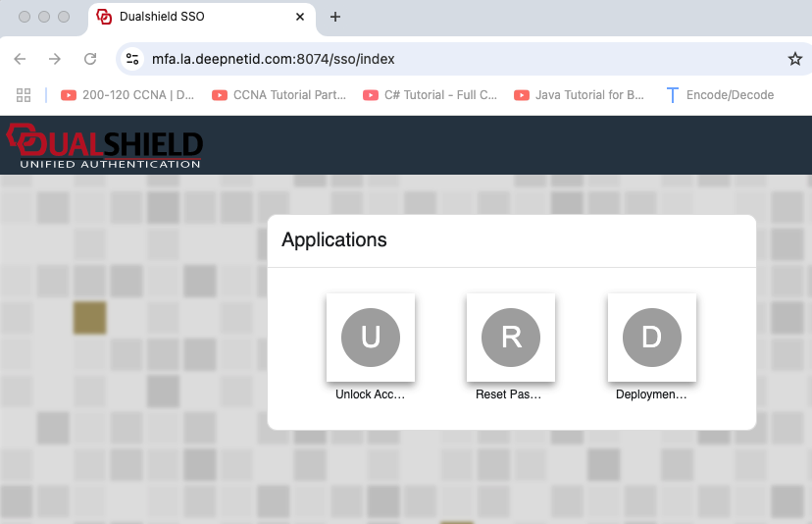Select the Dualshield SSO tab

(196, 17)
